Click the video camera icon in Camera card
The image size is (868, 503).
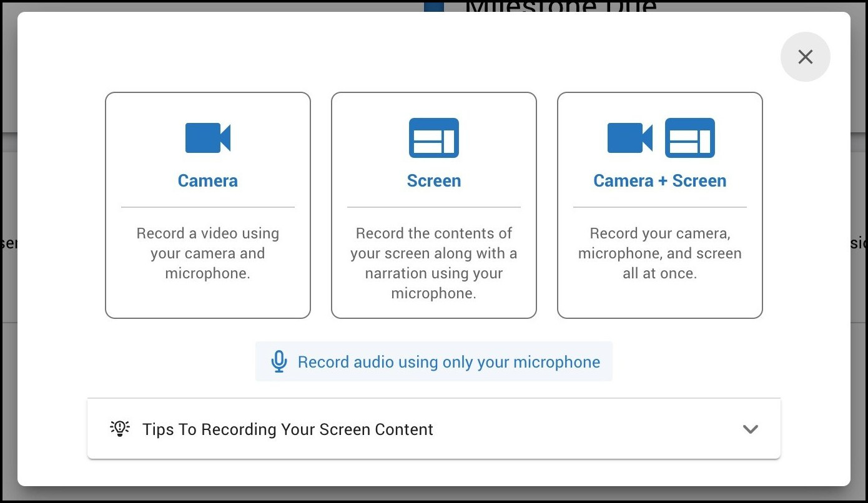click(x=208, y=138)
